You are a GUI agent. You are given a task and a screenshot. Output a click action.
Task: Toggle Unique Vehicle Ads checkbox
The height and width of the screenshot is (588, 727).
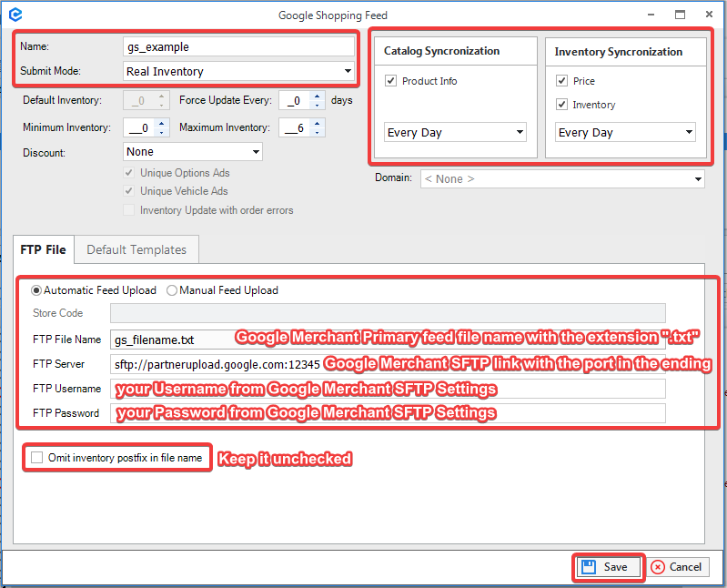pyautogui.click(x=129, y=191)
